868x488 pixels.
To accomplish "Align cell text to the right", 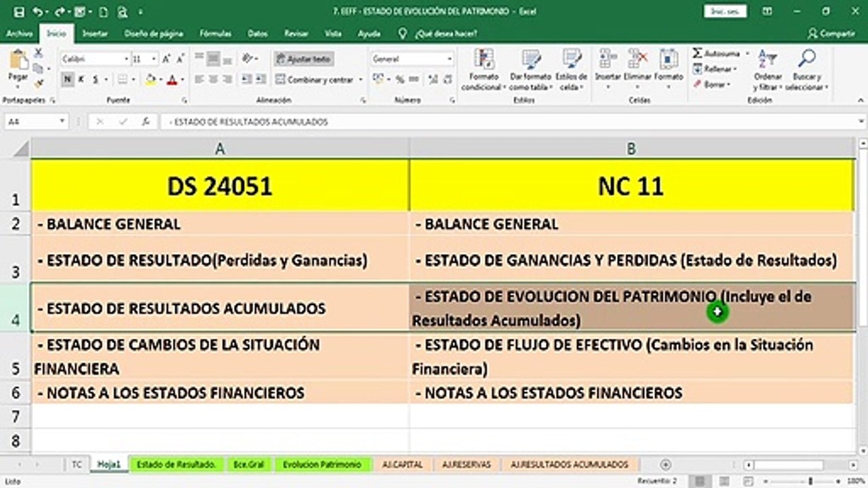I will coord(226,79).
